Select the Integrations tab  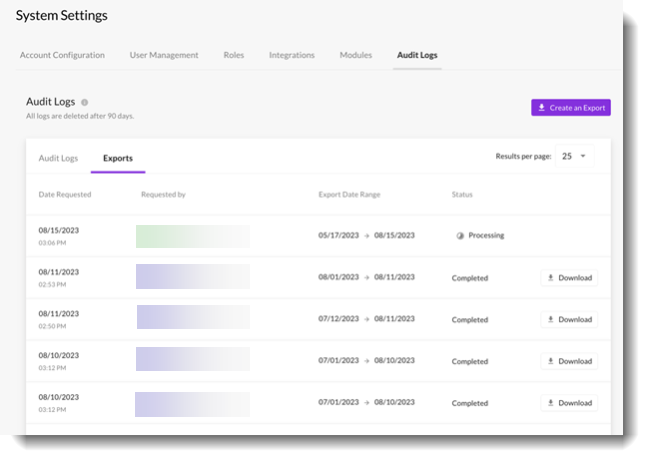292,55
